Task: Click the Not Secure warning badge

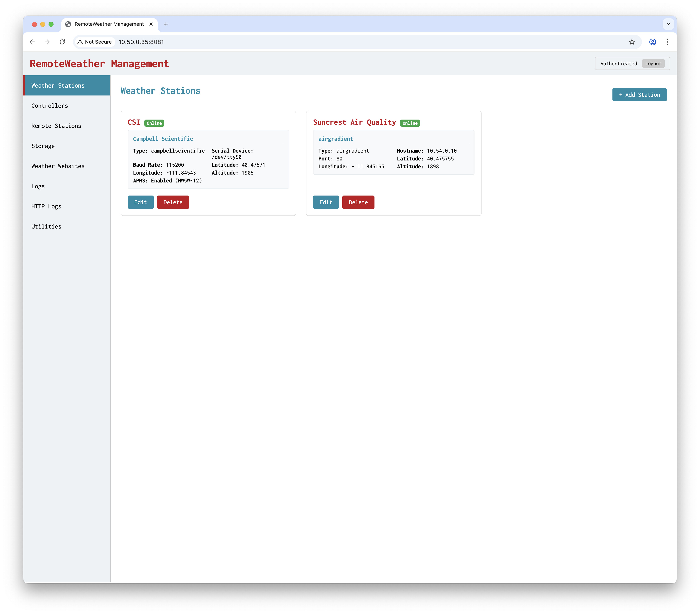Action: [x=95, y=42]
